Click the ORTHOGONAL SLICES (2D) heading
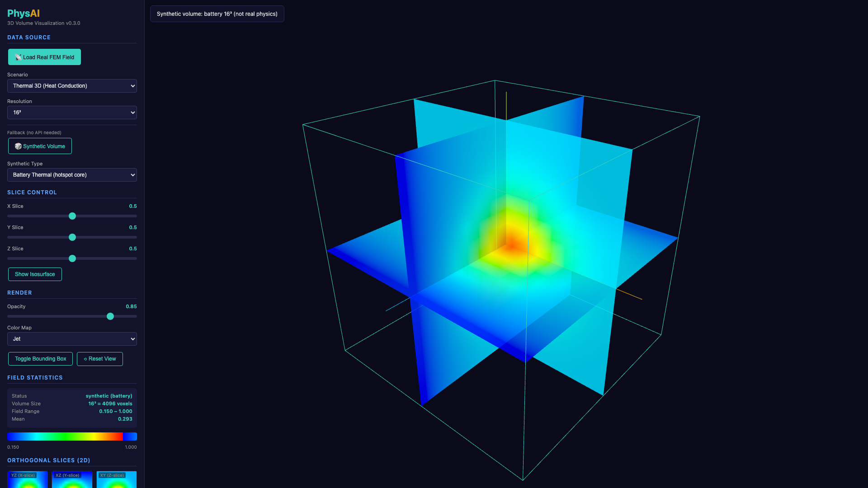The height and width of the screenshot is (488, 868). [x=48, y=460]
